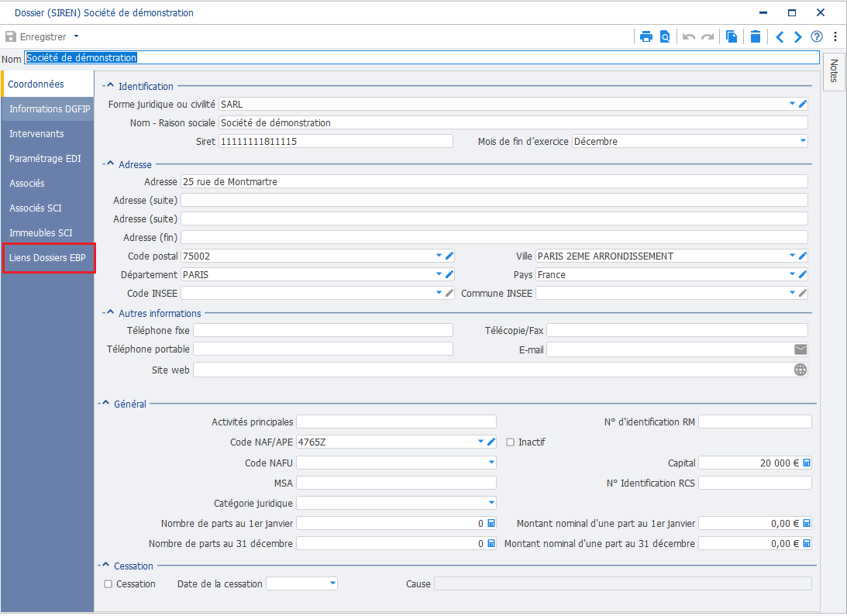Click into the N° d'identification RM field
847x616 pixels.
click(x=755, y=422)
